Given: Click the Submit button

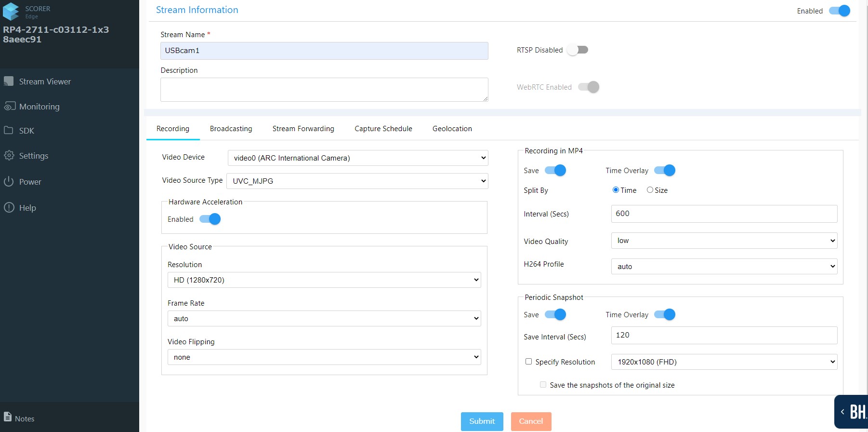Looking at the screenshot, I should tap(482, 421).
